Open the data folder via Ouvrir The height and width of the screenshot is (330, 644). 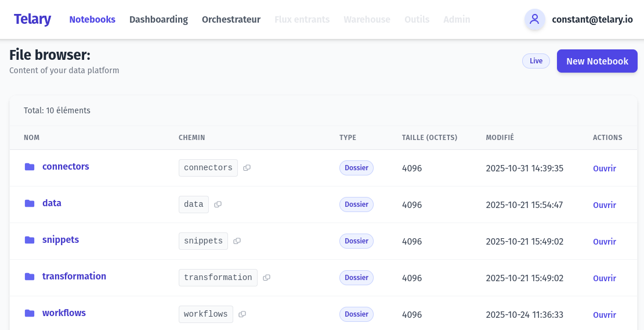pos(604,205)
